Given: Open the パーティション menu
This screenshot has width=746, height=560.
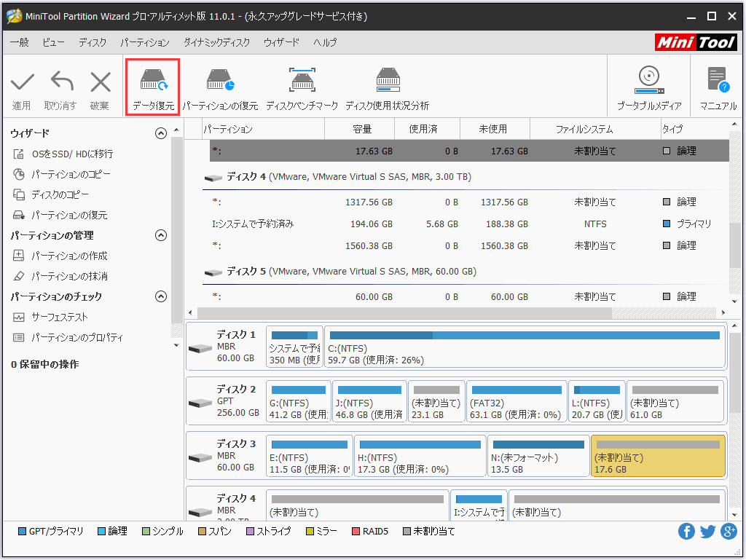Looking at the screenshot, I should click(x=146, y=42).
